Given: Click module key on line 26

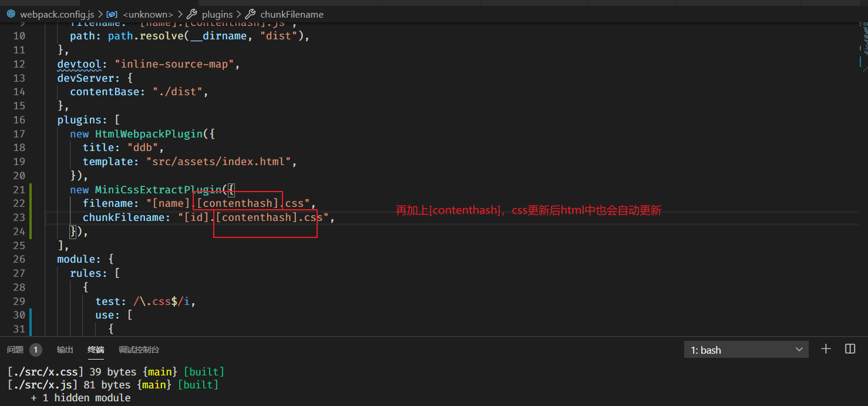Looking at the screenshot, I should (x=76, y=259).
